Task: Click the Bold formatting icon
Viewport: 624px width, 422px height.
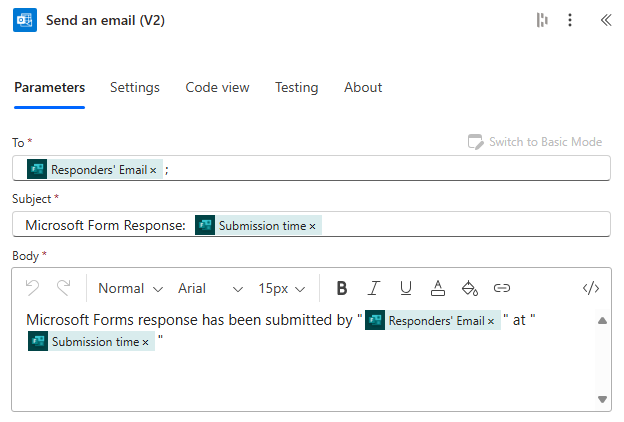Action: coord(342,289)
